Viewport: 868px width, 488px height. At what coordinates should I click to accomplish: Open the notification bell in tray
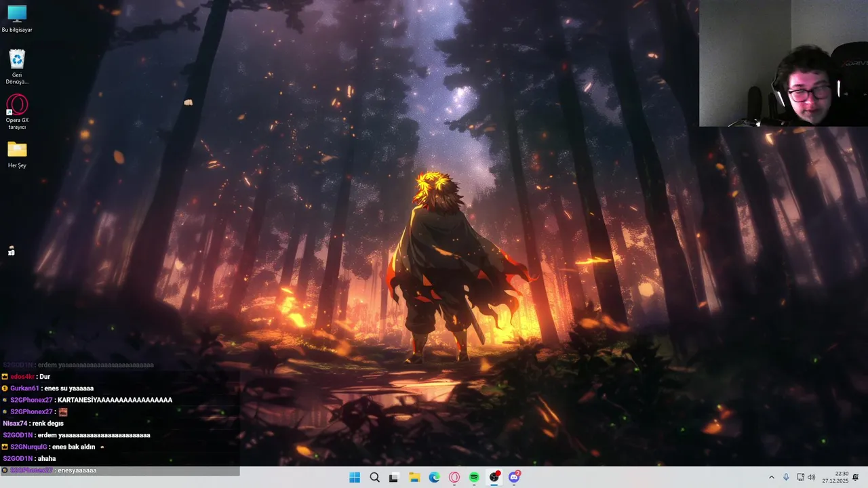[856, 477]
